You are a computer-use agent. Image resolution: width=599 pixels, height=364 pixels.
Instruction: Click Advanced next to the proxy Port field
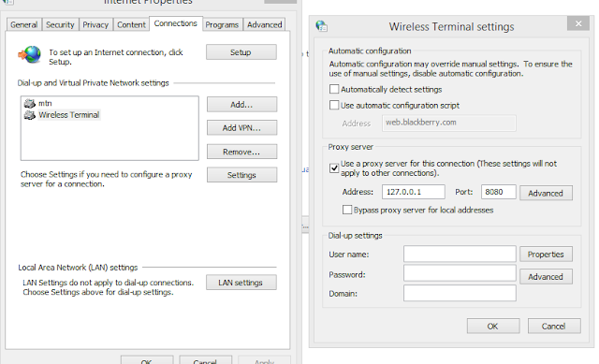tap(546, 193)
